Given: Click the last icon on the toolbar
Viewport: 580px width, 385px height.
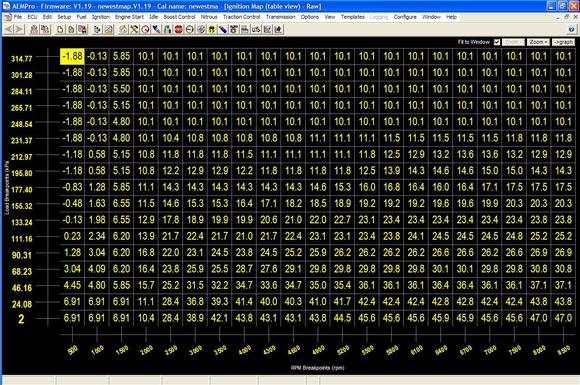Looking at the screenshot, I should click(278, 29).
